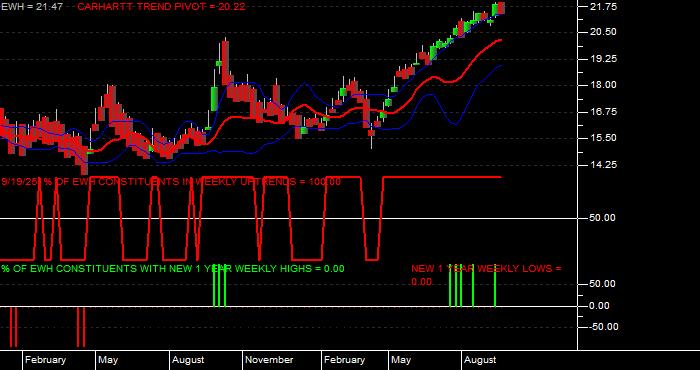The image size is (700, 370).
Task: Click the first May time axis label
Action: coord(108,360)
